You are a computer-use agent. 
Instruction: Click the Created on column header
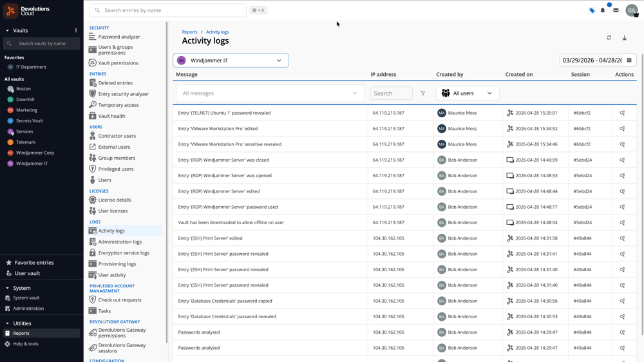click(x=518, y=74)
